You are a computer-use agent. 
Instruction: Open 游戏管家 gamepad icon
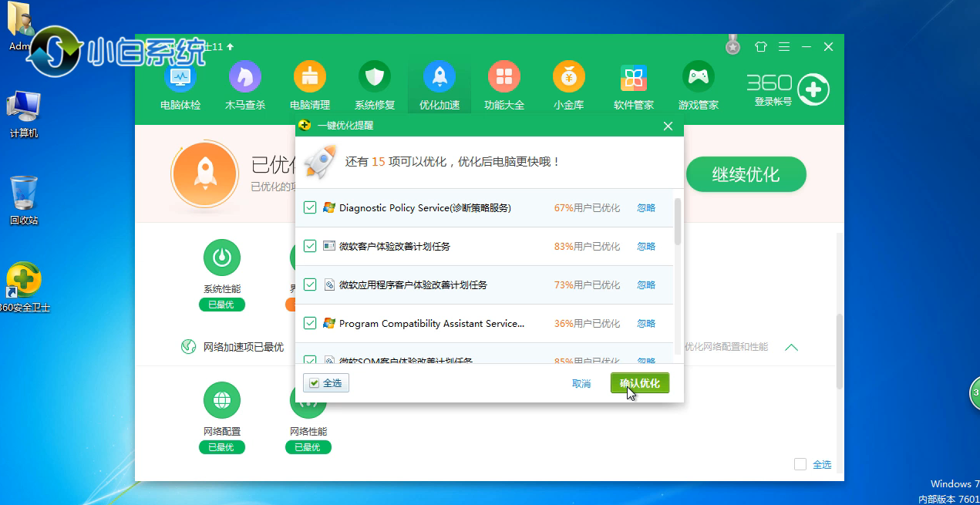pyautogui.click(x=699, y=76)
